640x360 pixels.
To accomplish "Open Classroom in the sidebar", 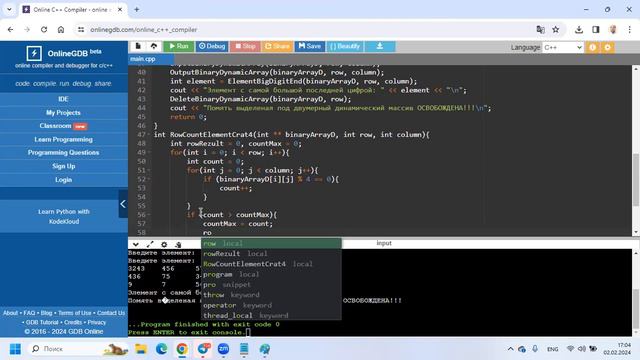I will click(63, 126).
